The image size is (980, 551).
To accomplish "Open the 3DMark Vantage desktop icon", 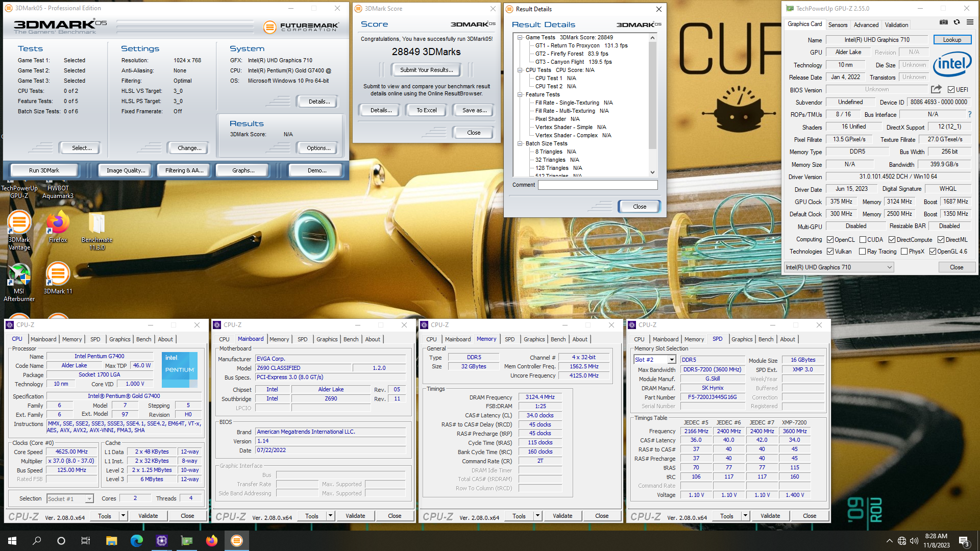I will pyautogui.click(x=19, y=231).
